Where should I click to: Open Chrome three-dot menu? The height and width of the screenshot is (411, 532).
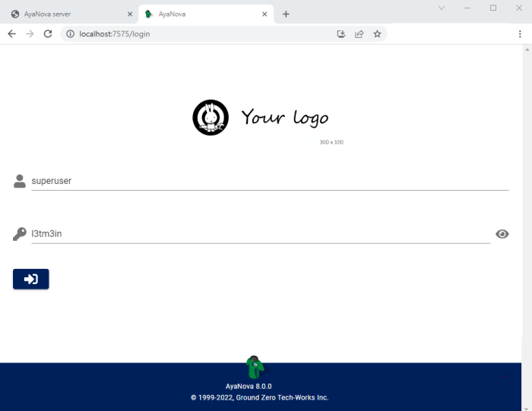pos(520,34)
